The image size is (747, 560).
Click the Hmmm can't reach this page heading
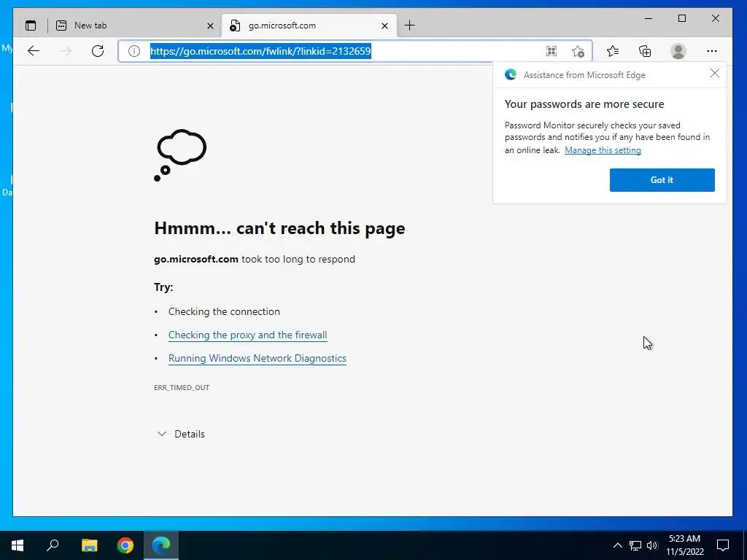click(279, 228)
